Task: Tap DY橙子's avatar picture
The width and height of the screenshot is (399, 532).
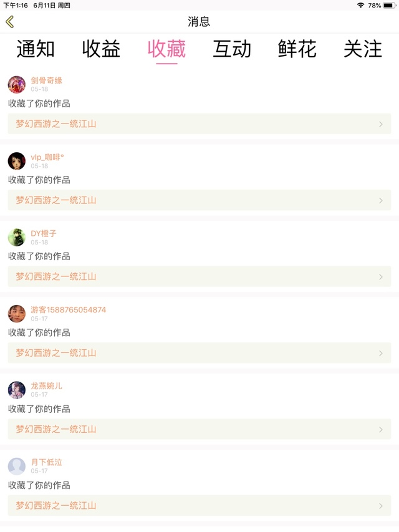Action: click(x=17, y=238)
